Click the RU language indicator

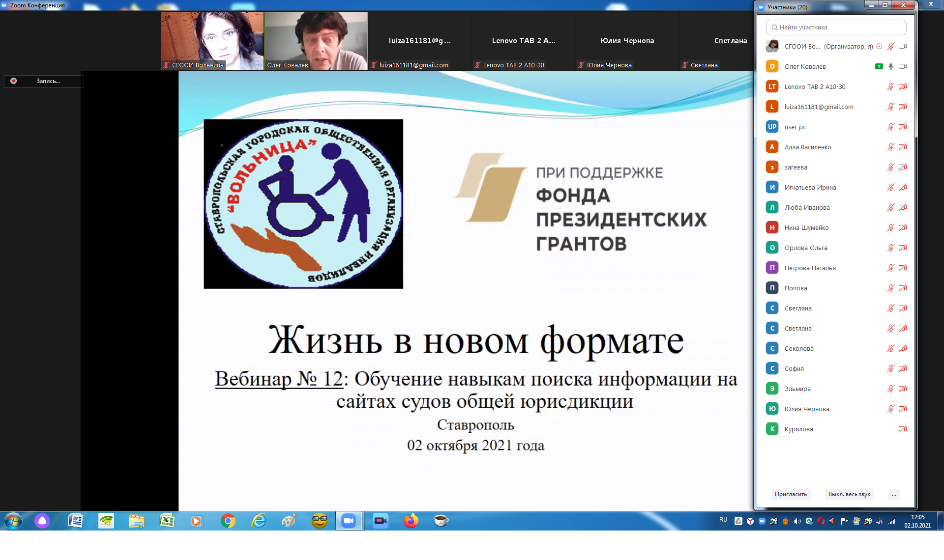click(723, 520)
